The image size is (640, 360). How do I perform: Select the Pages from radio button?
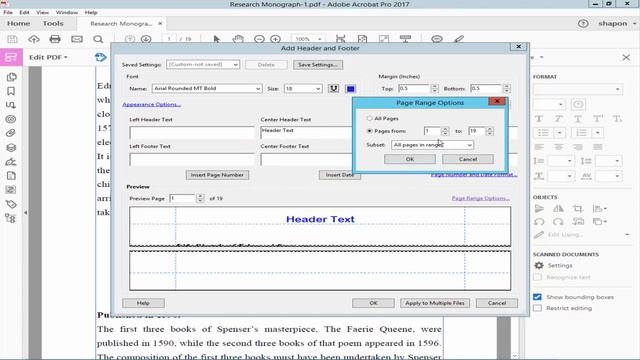click(x=369, y=131)
